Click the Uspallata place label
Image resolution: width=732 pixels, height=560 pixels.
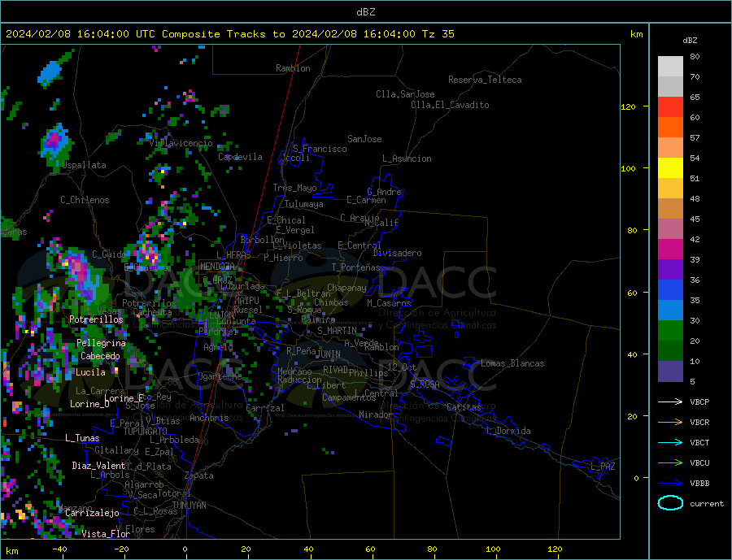(x=84, y=165)
